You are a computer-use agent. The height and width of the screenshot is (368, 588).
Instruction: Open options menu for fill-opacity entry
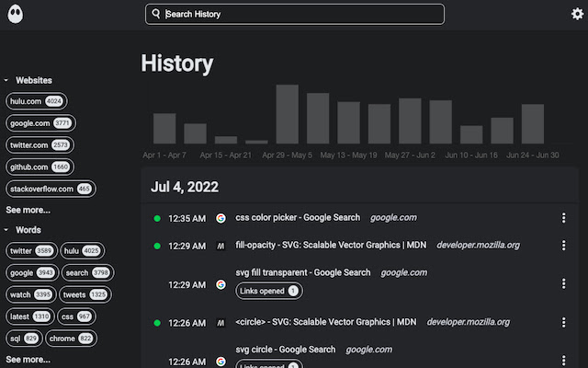pyautogui.click(x=563, y=246)
